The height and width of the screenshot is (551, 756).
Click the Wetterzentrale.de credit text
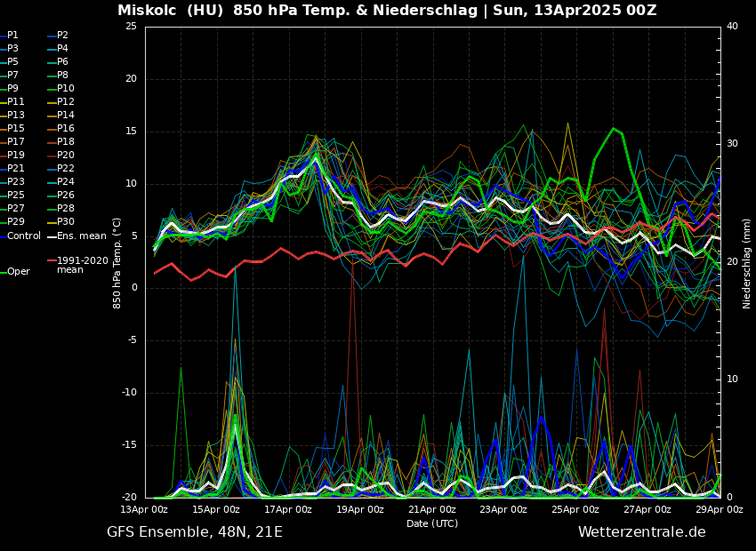click(x=641, y=532)
